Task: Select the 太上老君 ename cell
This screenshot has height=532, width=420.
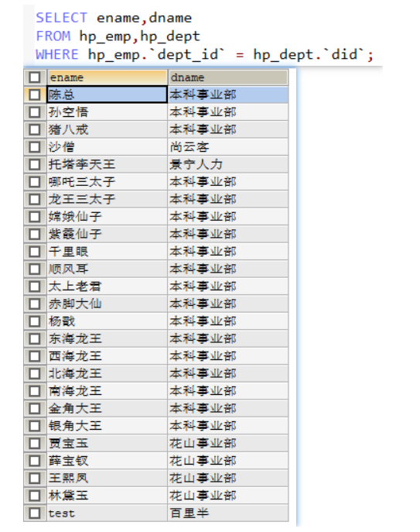Action: 107,287
